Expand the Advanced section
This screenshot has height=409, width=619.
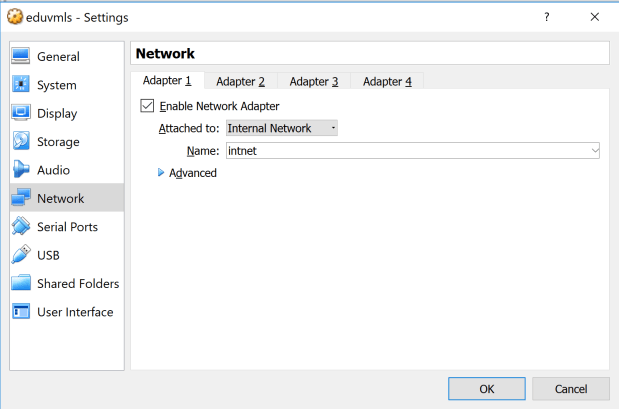coord(161,173)
